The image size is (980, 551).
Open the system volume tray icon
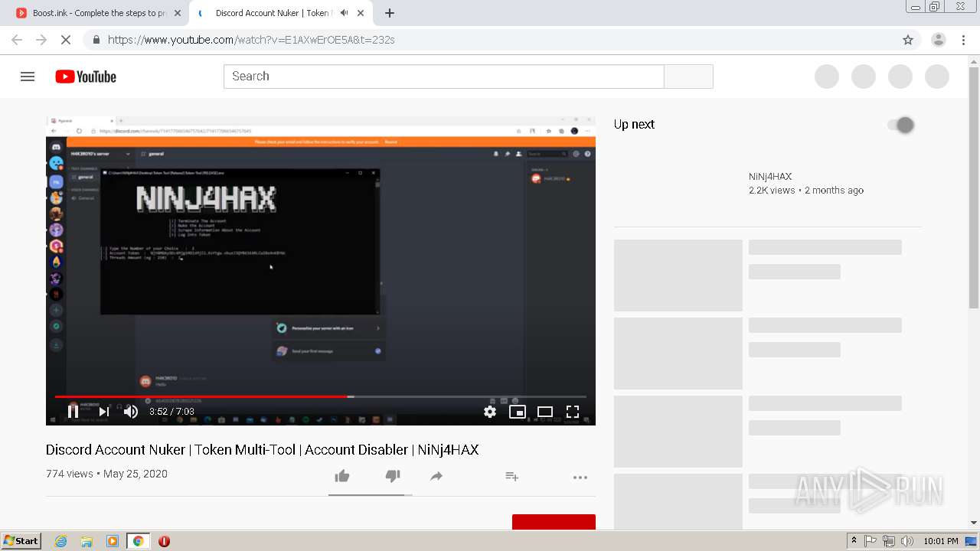click(x=907, y=541)
